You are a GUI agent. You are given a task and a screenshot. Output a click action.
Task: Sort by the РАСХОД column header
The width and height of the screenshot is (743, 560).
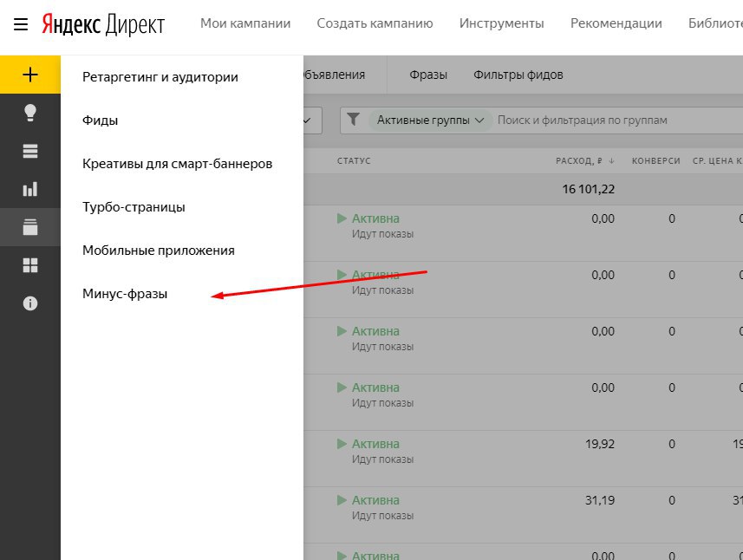[579, 161]
